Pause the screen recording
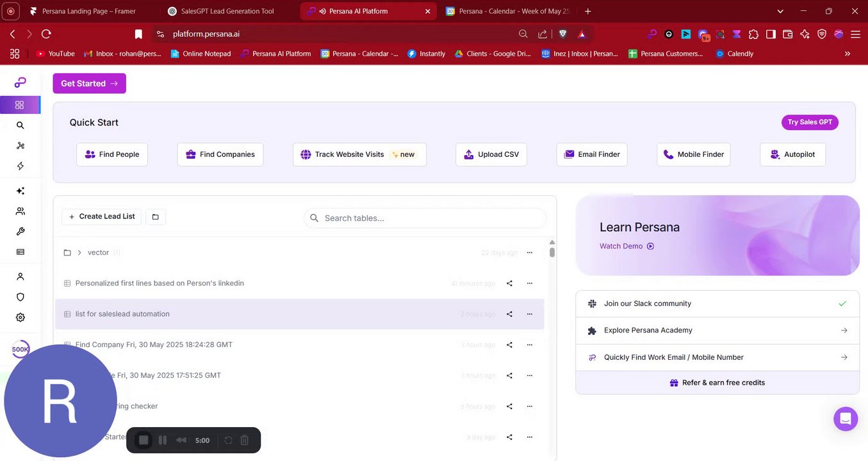This screenshot has height=461, width=868. pos(163,440)
